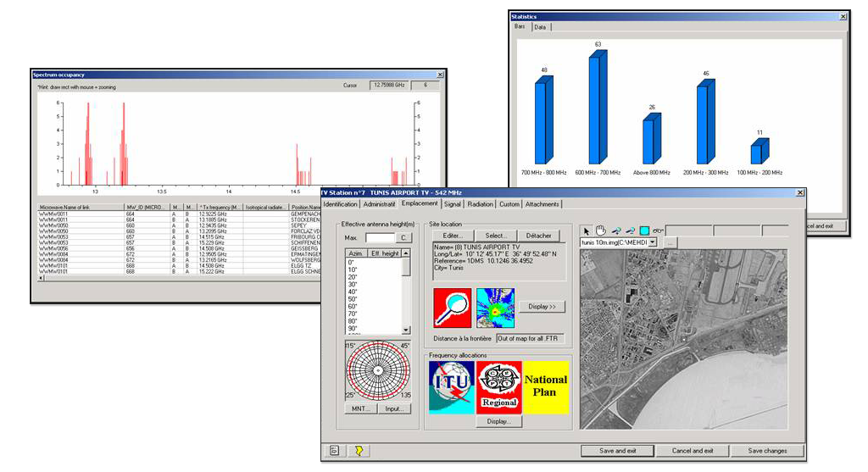Screen dimensions: 868x472
Task: Open the red magnifying glass search icon
Action: click(453, 308)
